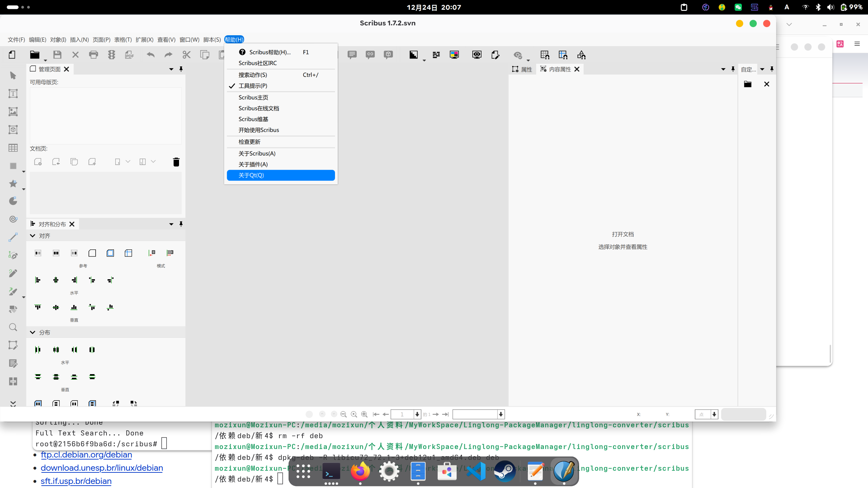
Task: Select the Spiral tool
Action: click(x=13, y=219)
